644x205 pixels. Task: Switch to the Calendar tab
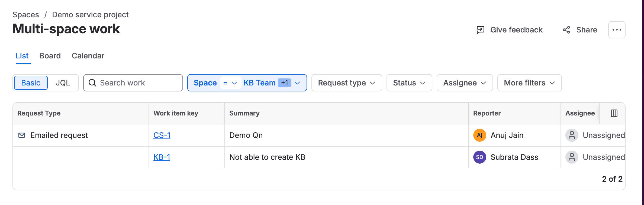(x=88, y=56)
